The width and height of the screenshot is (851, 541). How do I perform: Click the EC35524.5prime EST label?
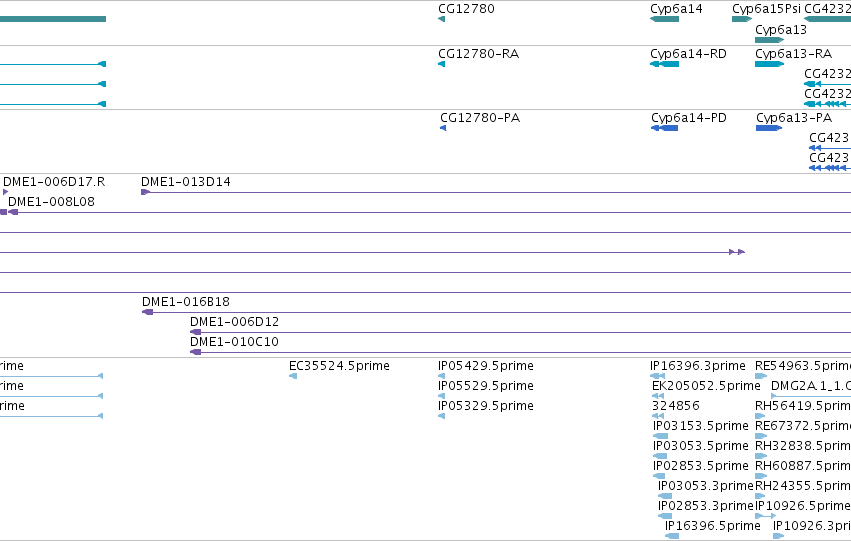(339, 366)
